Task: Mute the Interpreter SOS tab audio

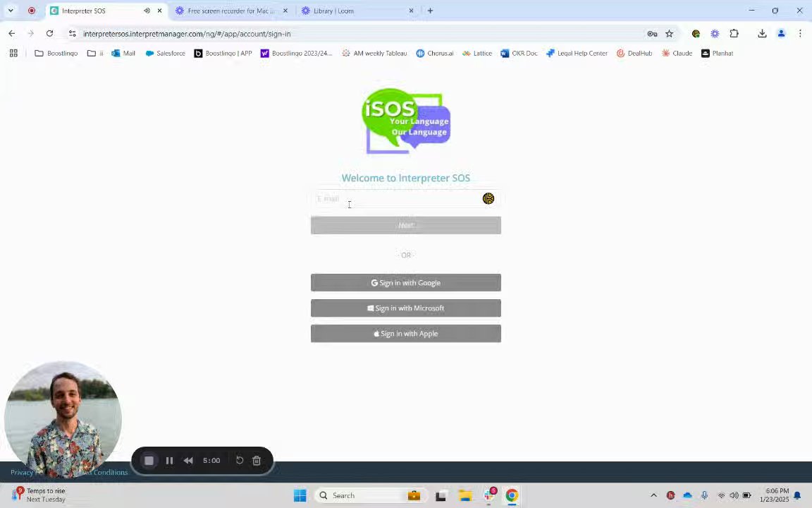Action: (147, 11)
